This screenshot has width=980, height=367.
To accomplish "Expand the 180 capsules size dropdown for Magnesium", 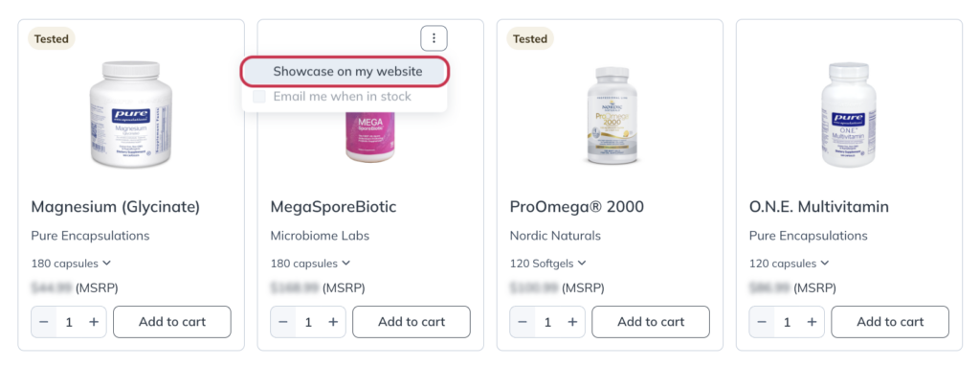I will [71, 264].
